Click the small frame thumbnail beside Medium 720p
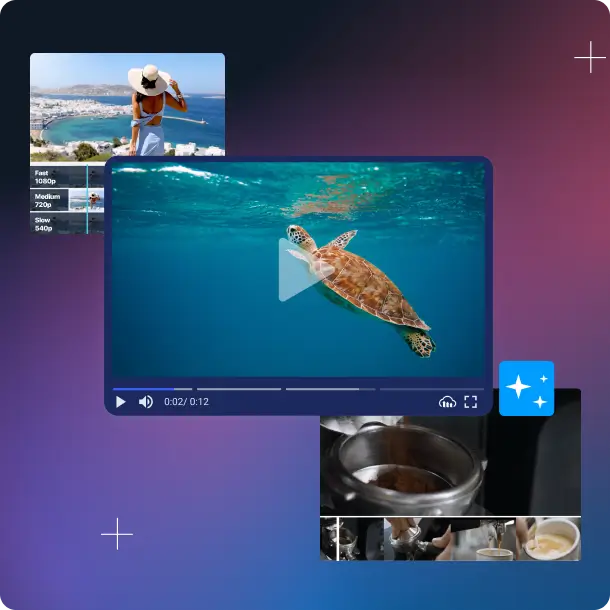610x610 pixels. 86,200
